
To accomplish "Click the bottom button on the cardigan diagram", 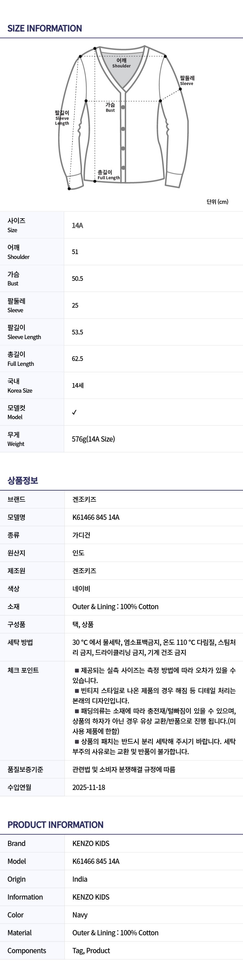I will (123, 168).
